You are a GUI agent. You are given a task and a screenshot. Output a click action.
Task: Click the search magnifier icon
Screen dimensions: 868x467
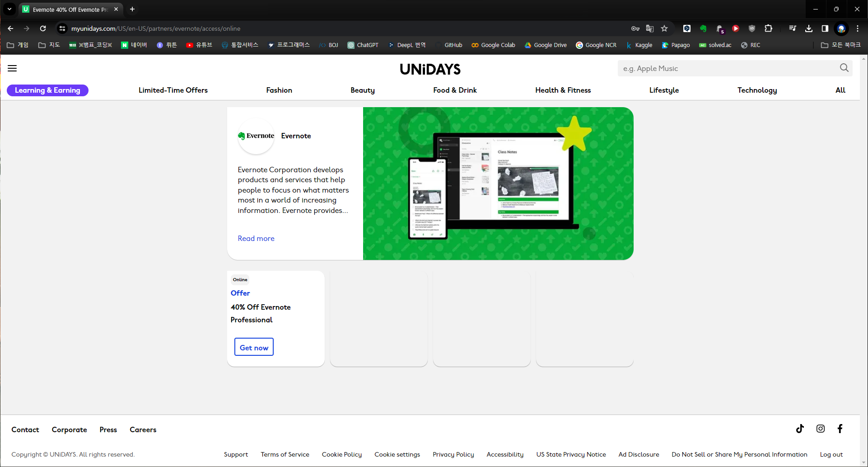(x=844, y=68)
